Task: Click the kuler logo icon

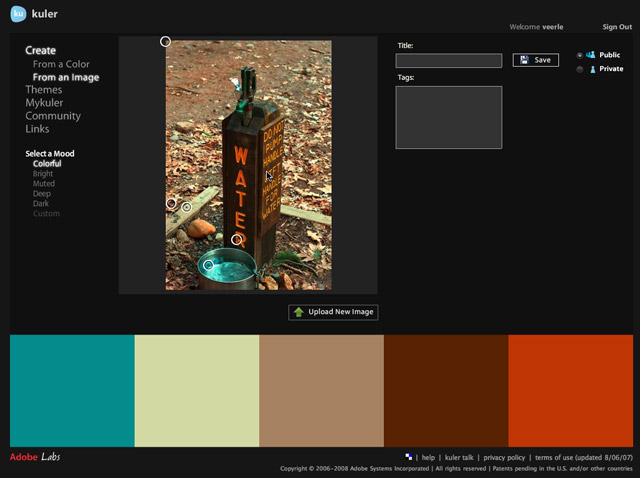Action: coord(18,14)
